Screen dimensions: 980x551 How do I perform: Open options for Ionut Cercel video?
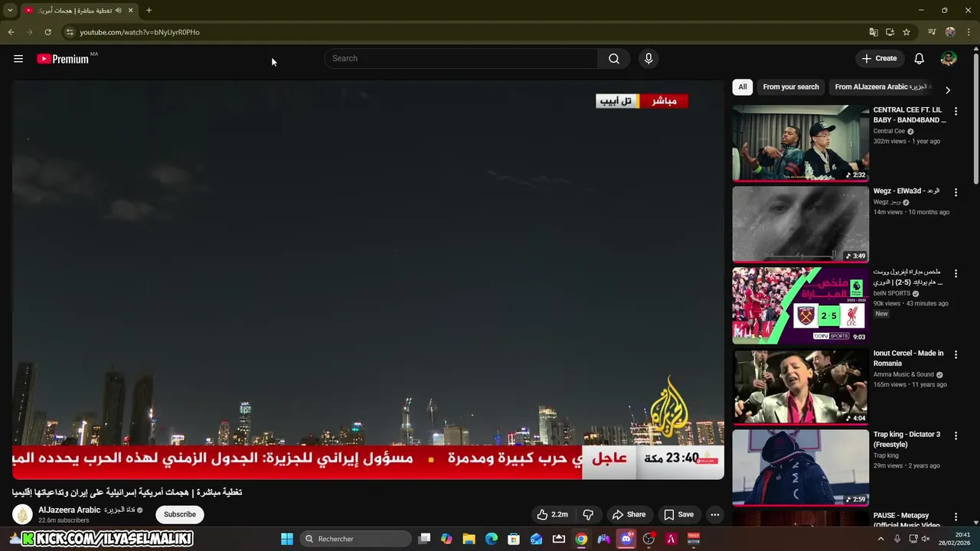pos(955,354)
